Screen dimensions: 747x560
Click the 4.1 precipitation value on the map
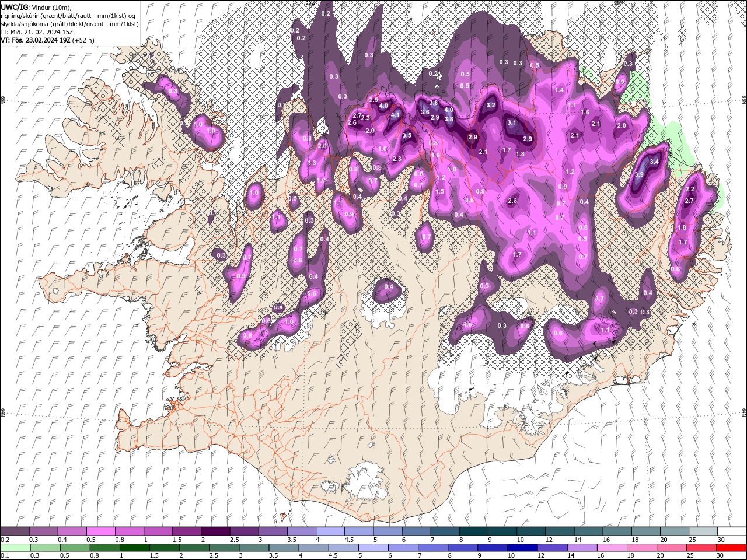(x=395, y=116)
